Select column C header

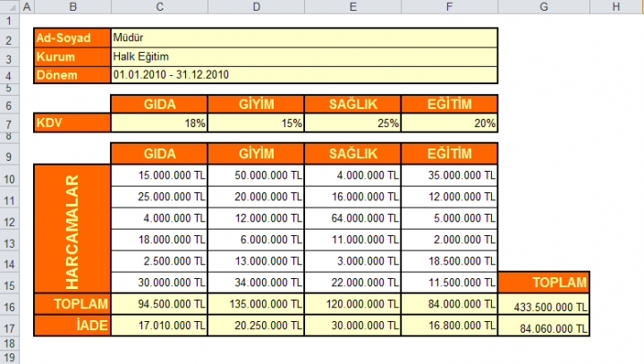point(159,7)
